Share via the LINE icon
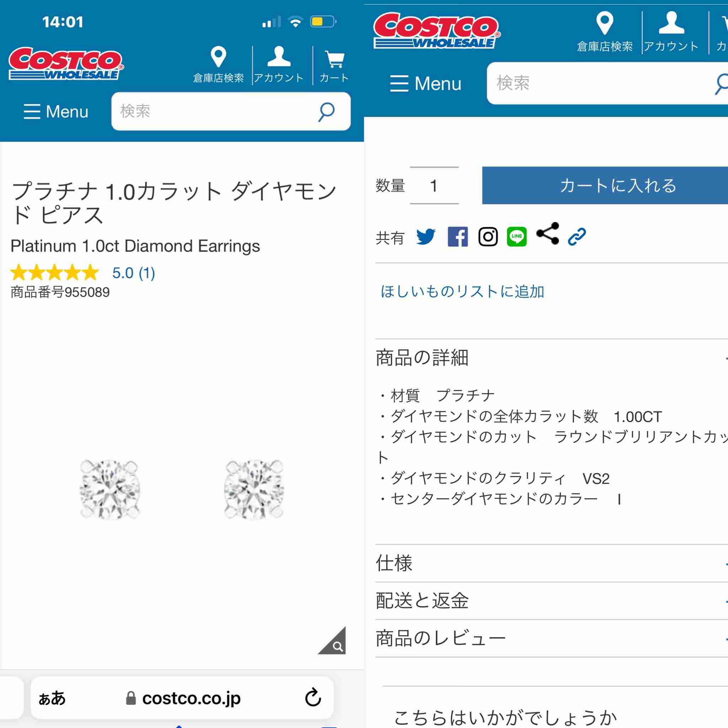Image resolution: width=728 pixels, height=728 pixels. (516, 237)
